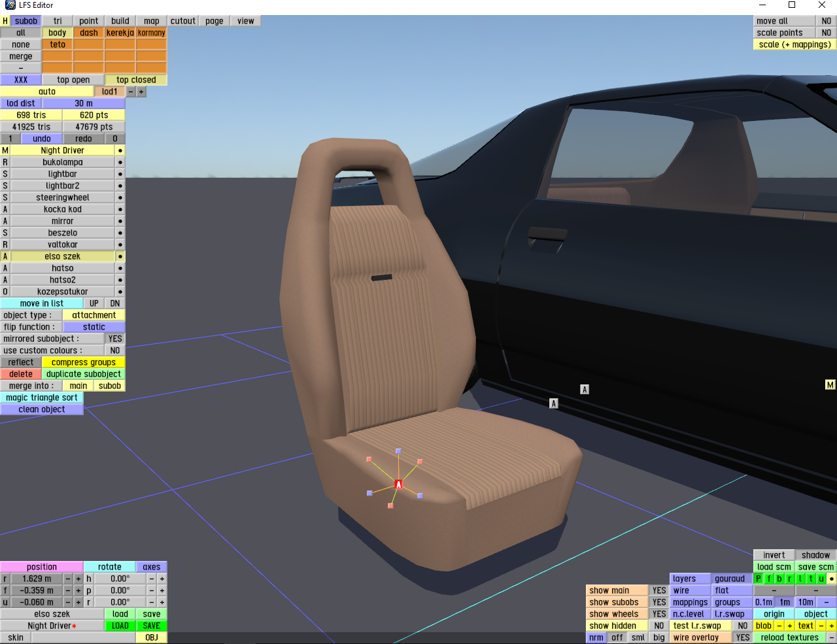This screenshot has width=837, height=644.
Task: Click the yellow dot after the P f b r l t u buttons
Action: pos(832,579)
